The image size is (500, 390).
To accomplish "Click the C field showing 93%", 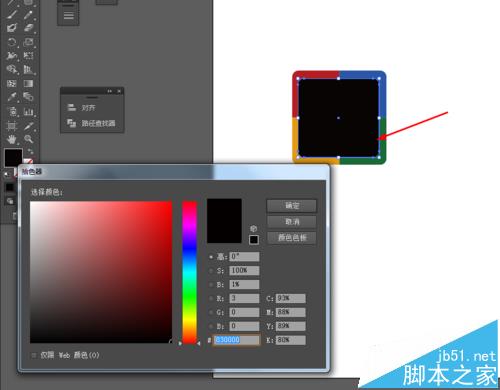I will 290,298.
